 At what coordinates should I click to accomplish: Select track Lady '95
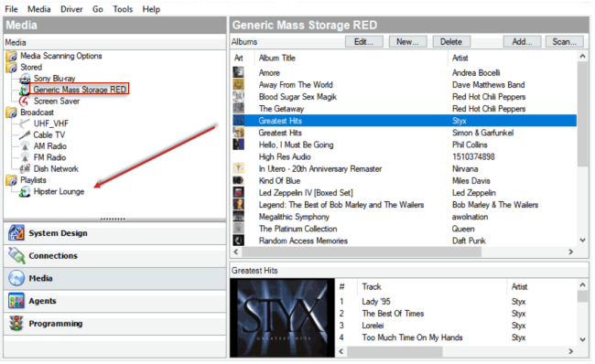coord(457,302)
